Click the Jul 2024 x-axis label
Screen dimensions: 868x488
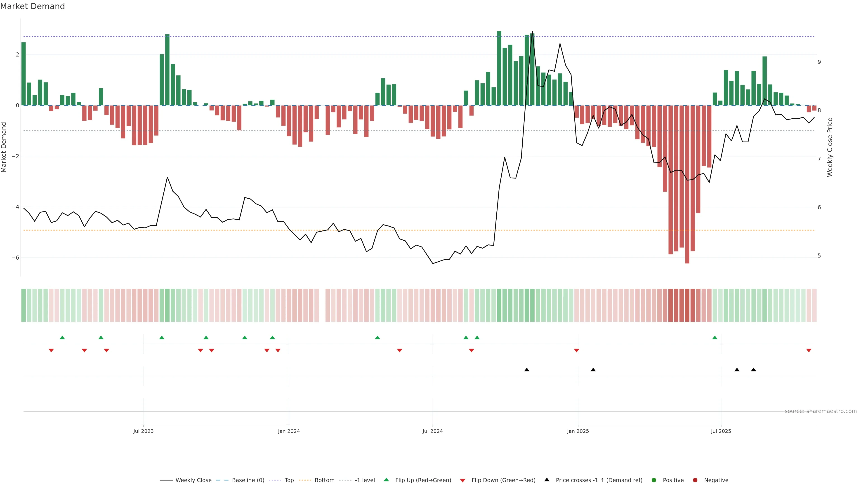[x=433, y=431]
